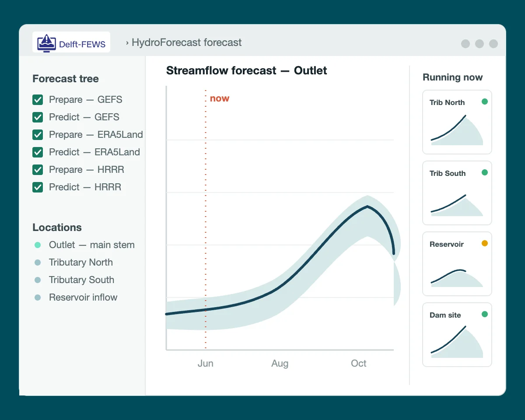The image size is (525, 420).
Task: Disable the Predict — HRRR checkbox
Action: pyautogui.click(x=38, y=187)
